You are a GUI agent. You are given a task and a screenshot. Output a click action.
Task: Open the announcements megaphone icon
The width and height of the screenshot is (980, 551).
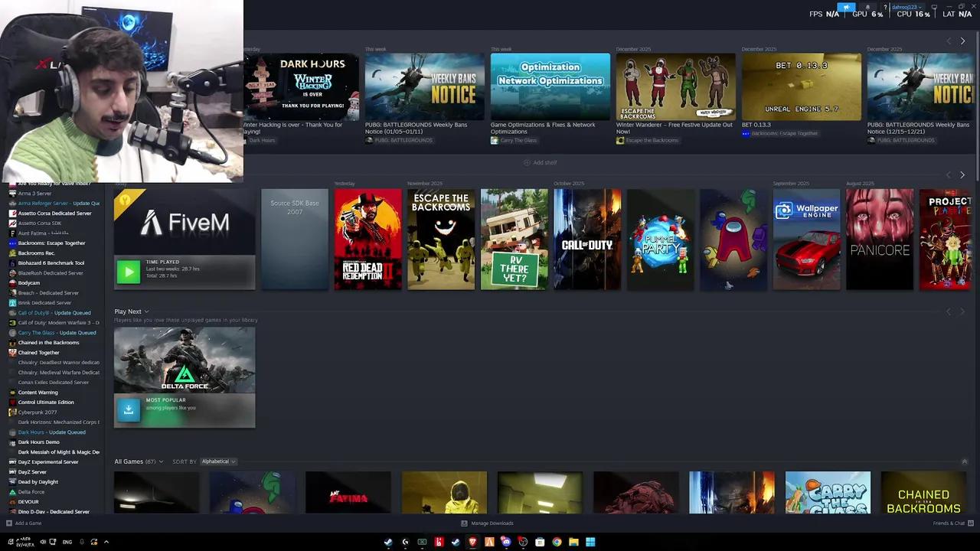click(846, 7)
